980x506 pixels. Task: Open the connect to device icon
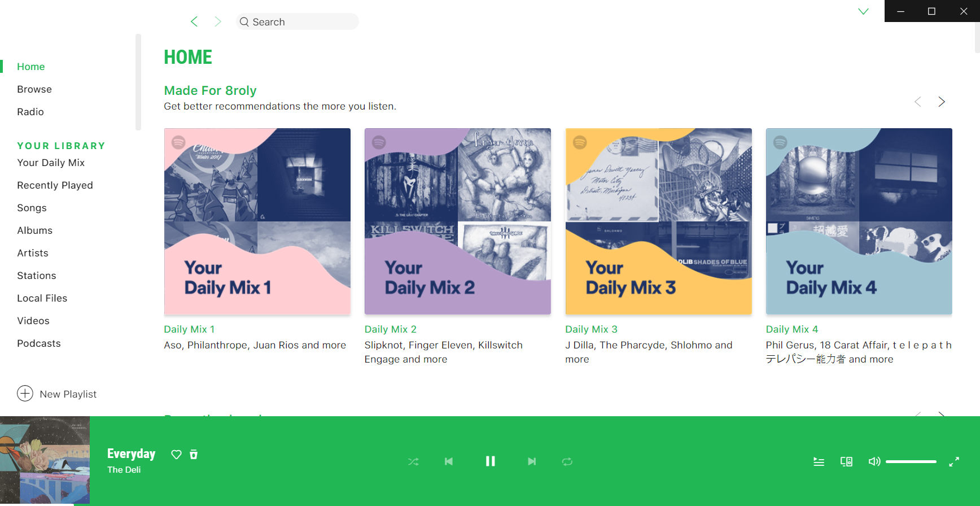(x=846, y=462)
